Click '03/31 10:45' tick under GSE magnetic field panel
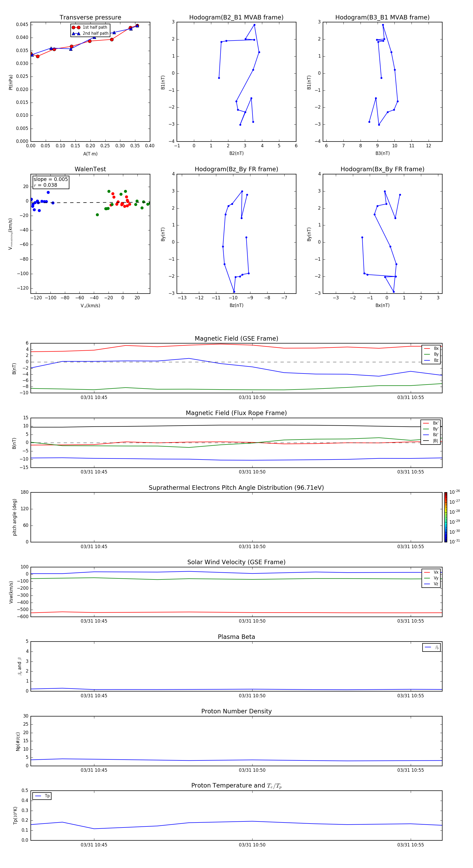This screenshot has height=868, width=473. pyautogui.click(x=94, y=398)
